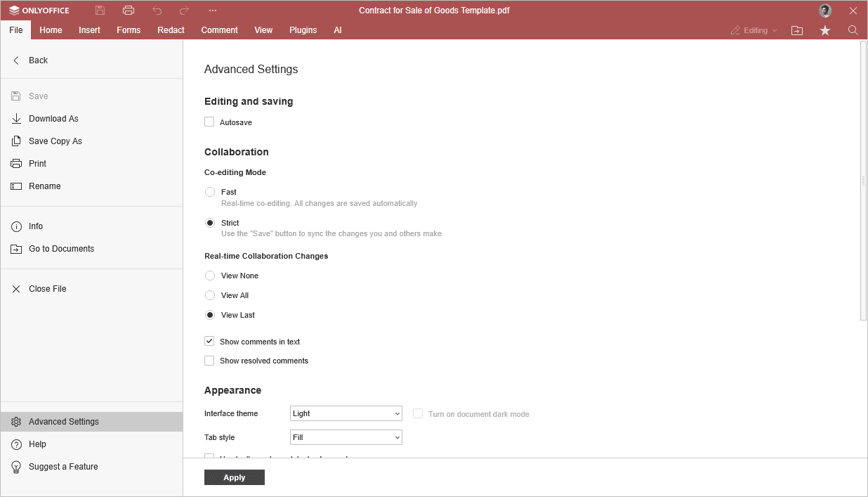The height and width of the screenshot is (497, 868).
Task: Enable the Autosave checkbox
Action: (x=209, y=122)
